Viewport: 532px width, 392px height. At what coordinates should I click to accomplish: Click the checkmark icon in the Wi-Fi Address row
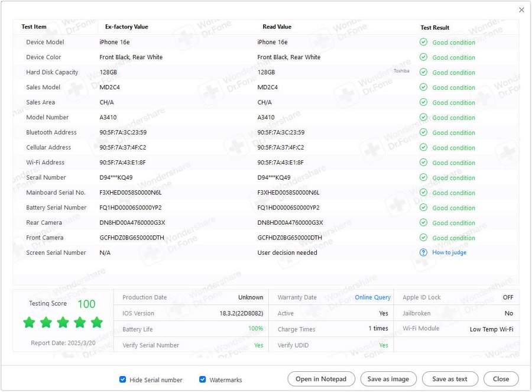click(x=423, y=162)
